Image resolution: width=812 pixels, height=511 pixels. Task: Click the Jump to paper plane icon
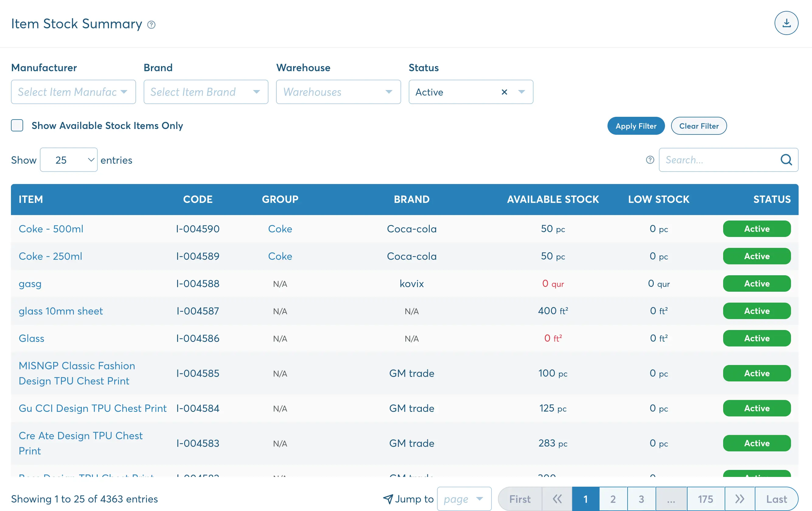(x=388, y=499)
